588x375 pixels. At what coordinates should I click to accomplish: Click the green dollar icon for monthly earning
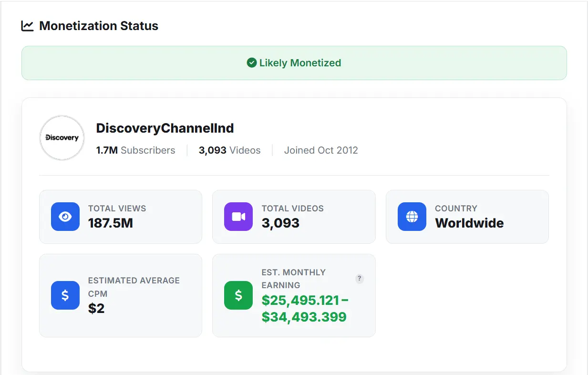point(238,295)
